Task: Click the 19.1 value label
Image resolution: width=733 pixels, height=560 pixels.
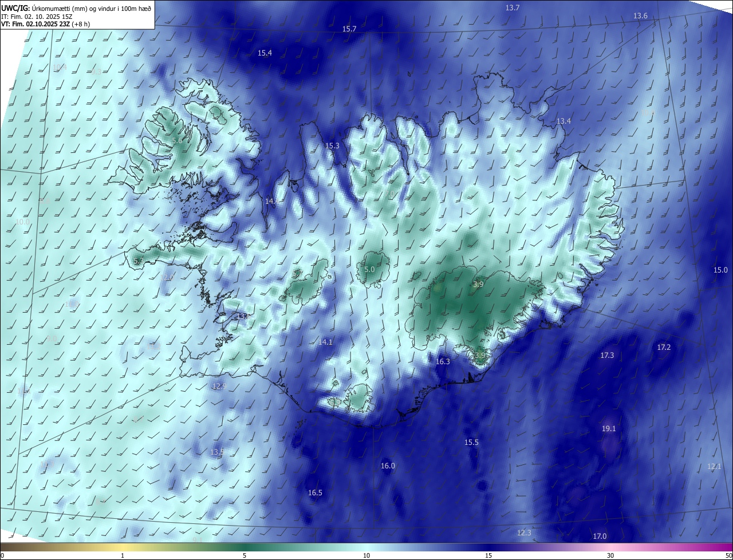Action: coord(609,429)
